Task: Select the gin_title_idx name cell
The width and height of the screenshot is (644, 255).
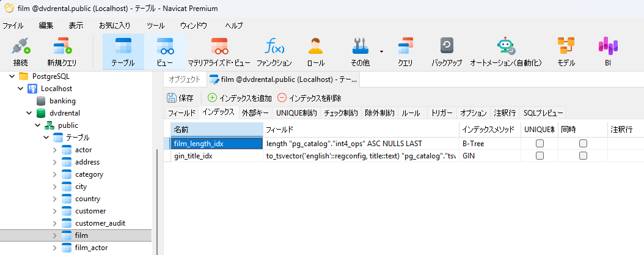Action: pyautogui.click(x=217, y=156)
